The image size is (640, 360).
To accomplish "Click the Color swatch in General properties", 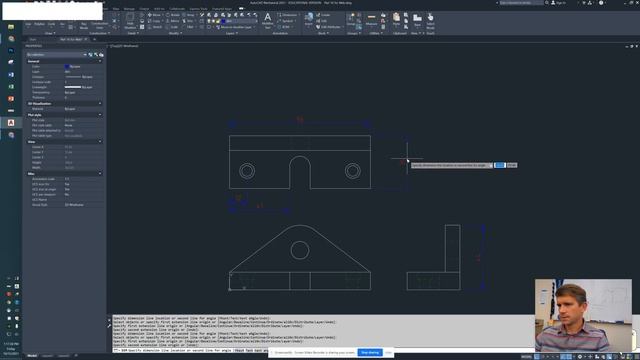I will [x=67, y=67].
